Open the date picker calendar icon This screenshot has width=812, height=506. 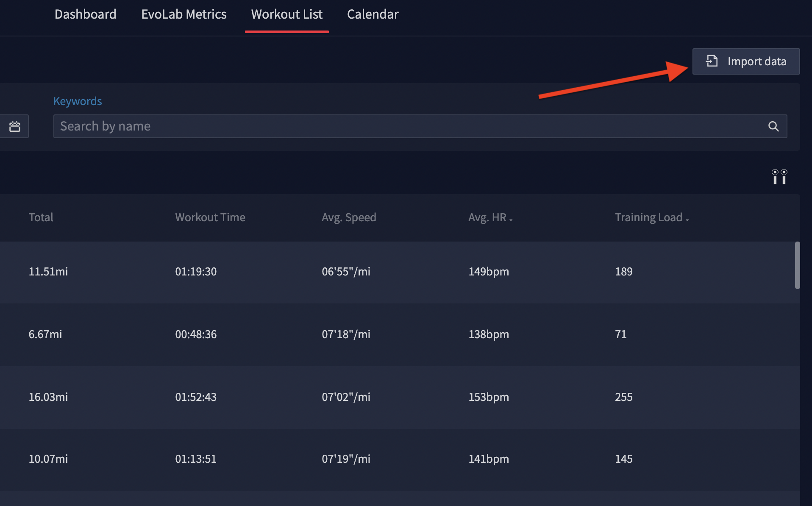[x=15, y=126]
